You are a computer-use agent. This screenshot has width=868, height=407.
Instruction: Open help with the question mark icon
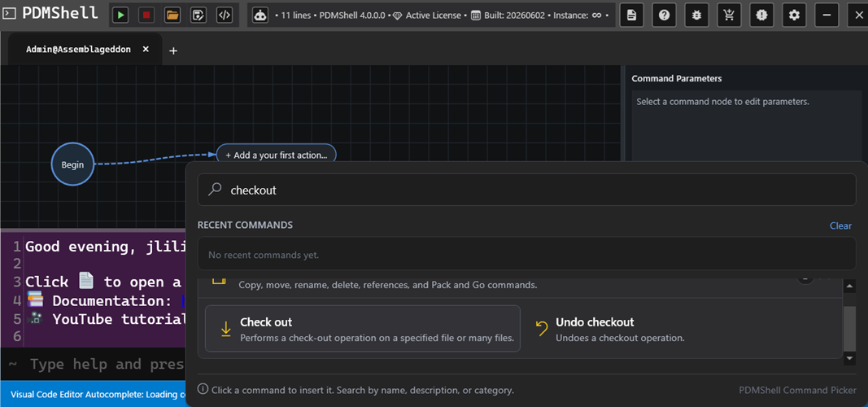665,15
